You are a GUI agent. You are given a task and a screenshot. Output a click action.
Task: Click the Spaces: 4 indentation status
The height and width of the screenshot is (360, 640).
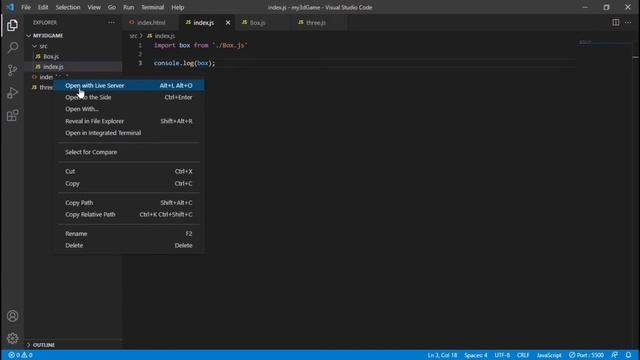tap(476, 355)
